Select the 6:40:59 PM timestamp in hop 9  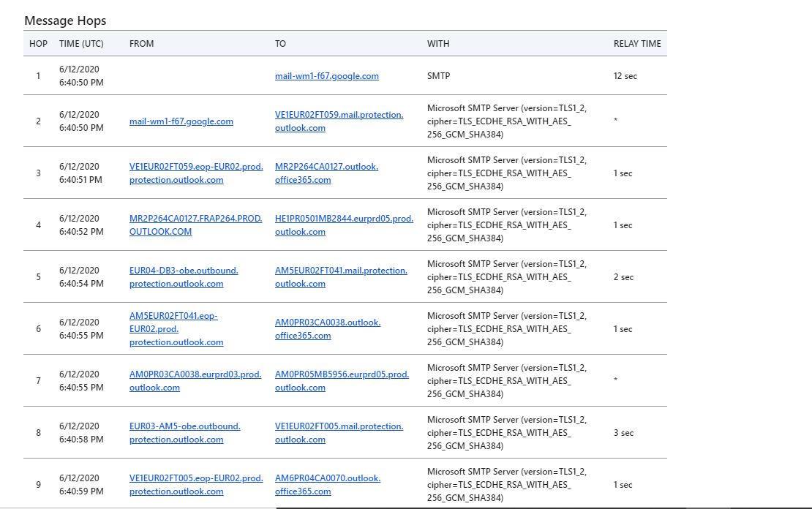tap(81, 491)
